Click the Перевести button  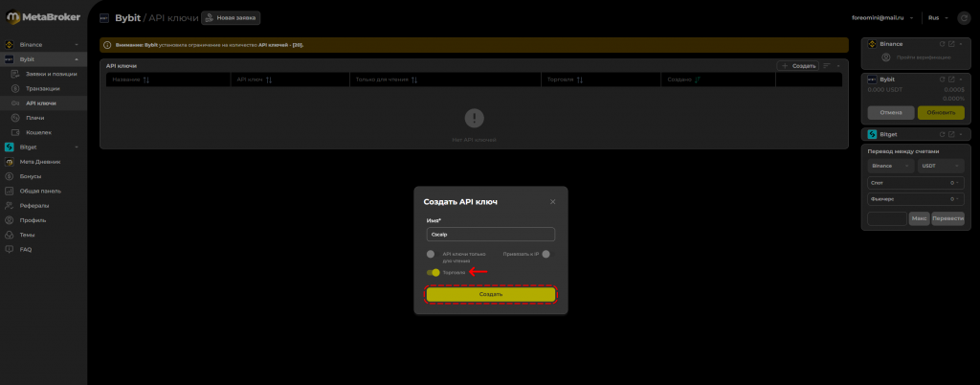tap(948, 218)
